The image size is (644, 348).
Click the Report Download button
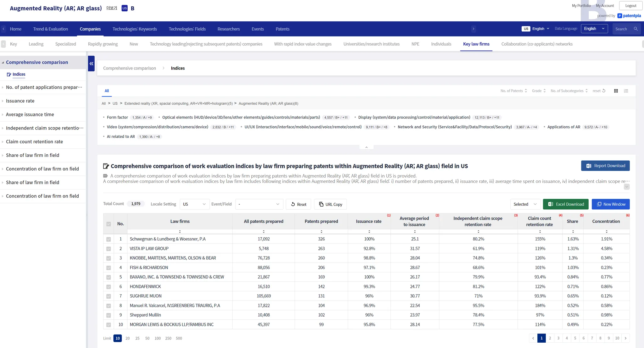605,166
